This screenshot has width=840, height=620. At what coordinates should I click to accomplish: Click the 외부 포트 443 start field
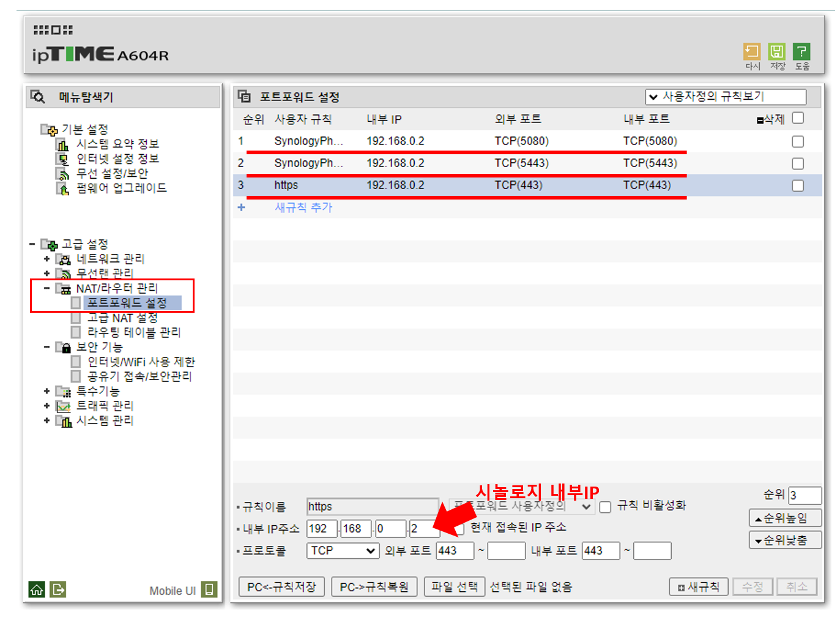click(455, 551)
